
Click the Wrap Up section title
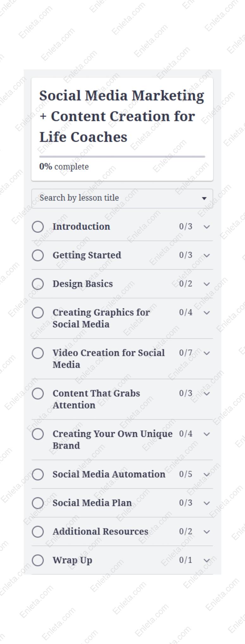pos(72,560)
